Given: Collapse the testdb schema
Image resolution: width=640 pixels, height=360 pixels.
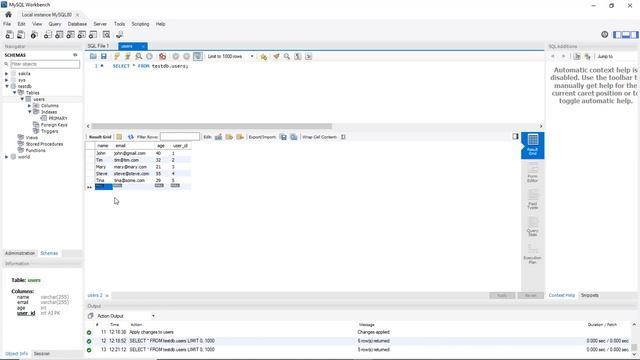Looking at the screenshot, I should pyautogui.click(x=7, y=87).
